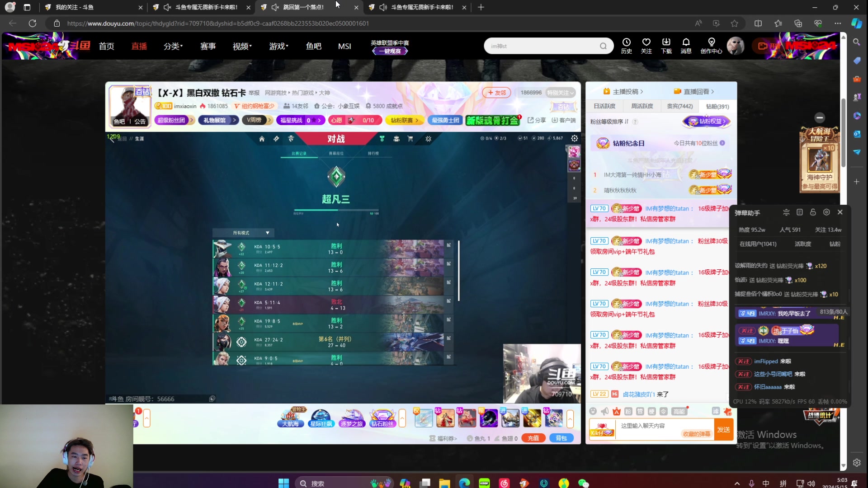Expand the 超级粉丝团 badge arrow

tap(192, 120)
